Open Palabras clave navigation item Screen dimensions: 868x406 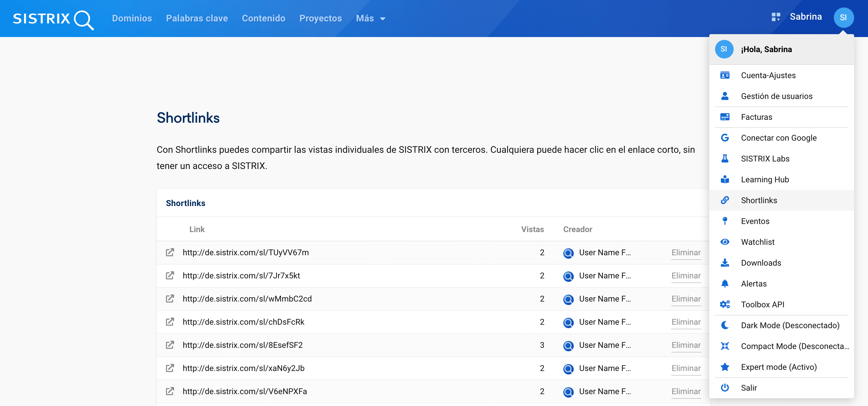(x=197, y=19)
